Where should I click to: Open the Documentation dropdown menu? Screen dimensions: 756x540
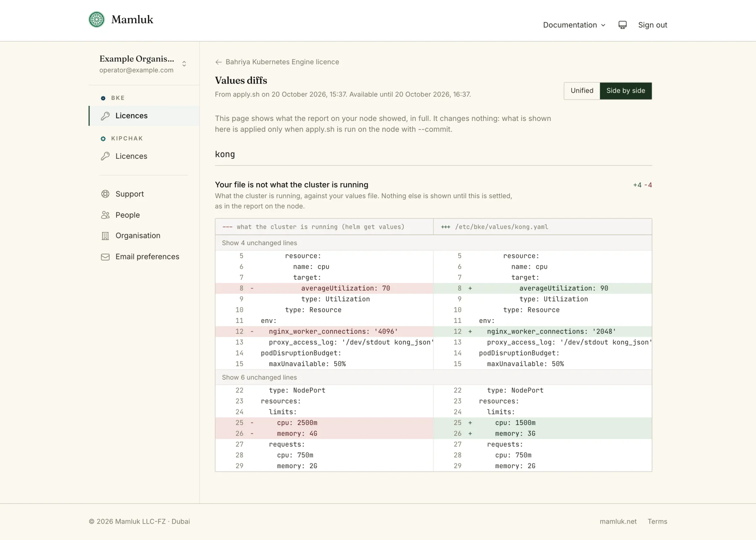574,25
